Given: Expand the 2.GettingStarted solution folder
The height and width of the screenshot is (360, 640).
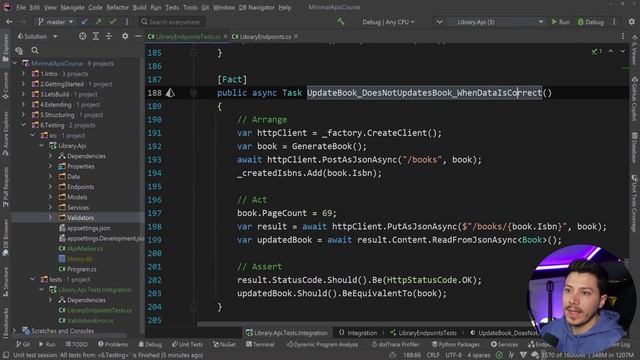Looking at the screenshot, I should click(23, 84).
